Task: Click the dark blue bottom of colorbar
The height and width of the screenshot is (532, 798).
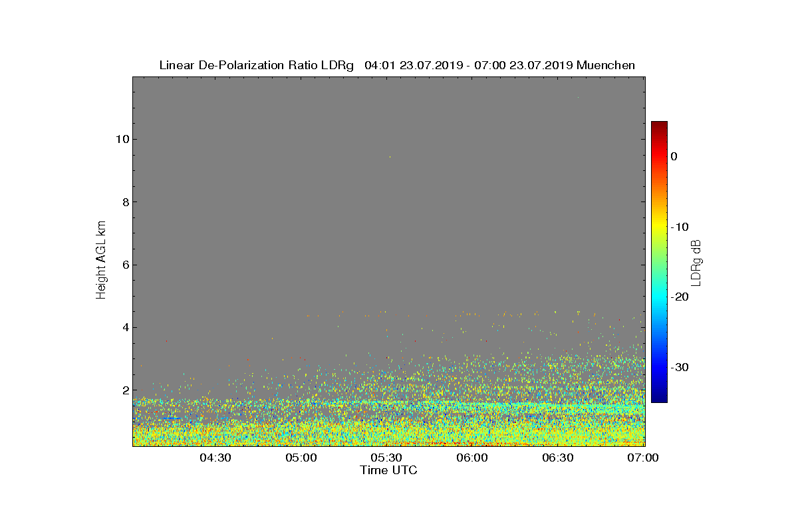Action: (x=659, y=398)
